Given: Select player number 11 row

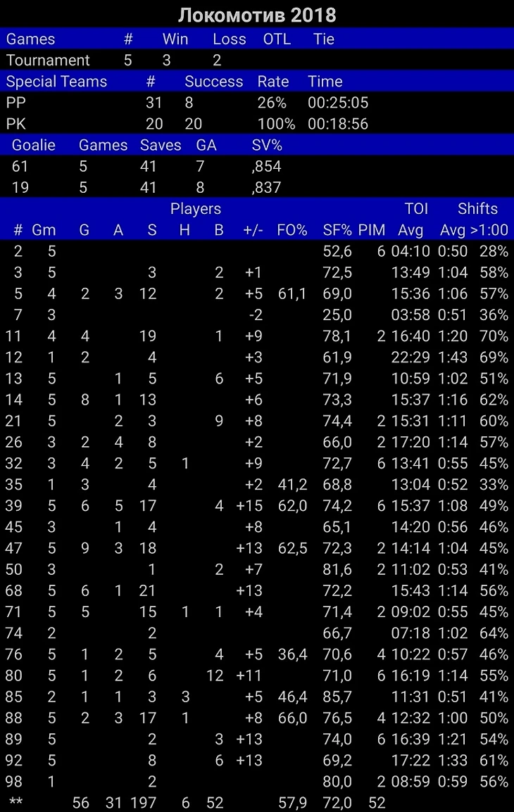Looking at the screenshot, I should [257, 336].
